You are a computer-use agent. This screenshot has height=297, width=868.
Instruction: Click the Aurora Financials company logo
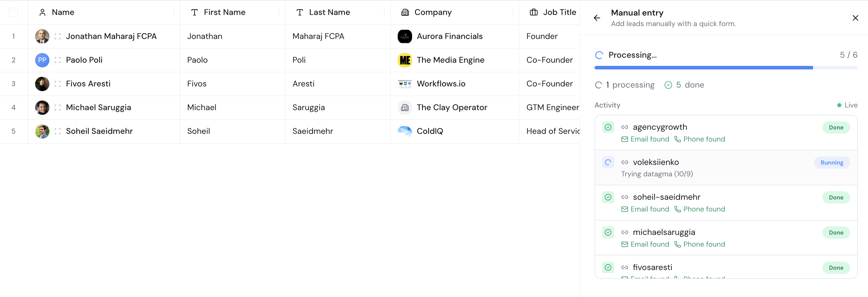[x=405, y=36]
